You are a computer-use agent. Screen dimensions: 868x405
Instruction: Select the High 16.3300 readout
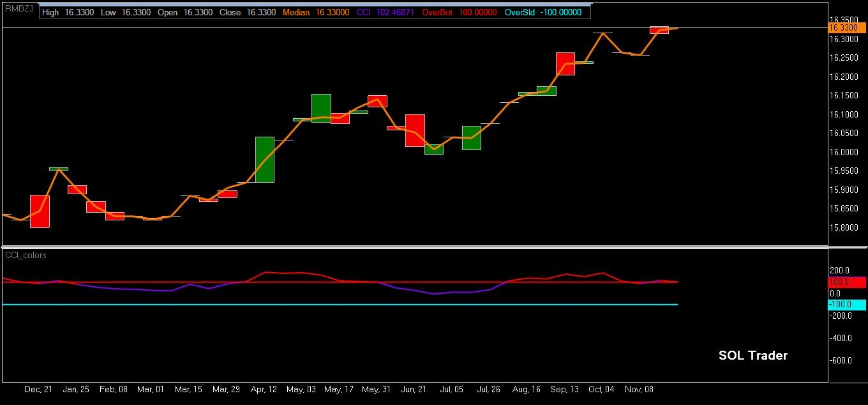[68, 12]
